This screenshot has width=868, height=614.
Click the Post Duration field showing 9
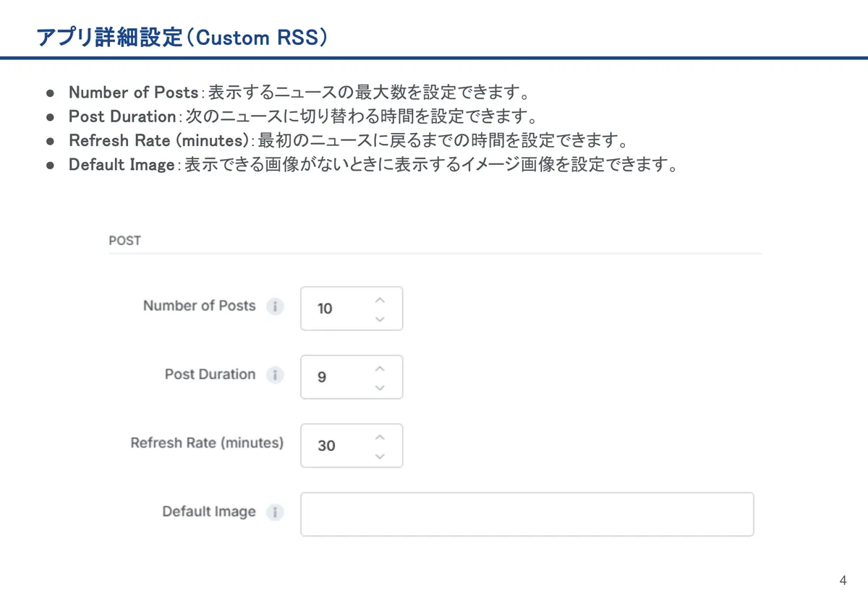click(352, 377)
